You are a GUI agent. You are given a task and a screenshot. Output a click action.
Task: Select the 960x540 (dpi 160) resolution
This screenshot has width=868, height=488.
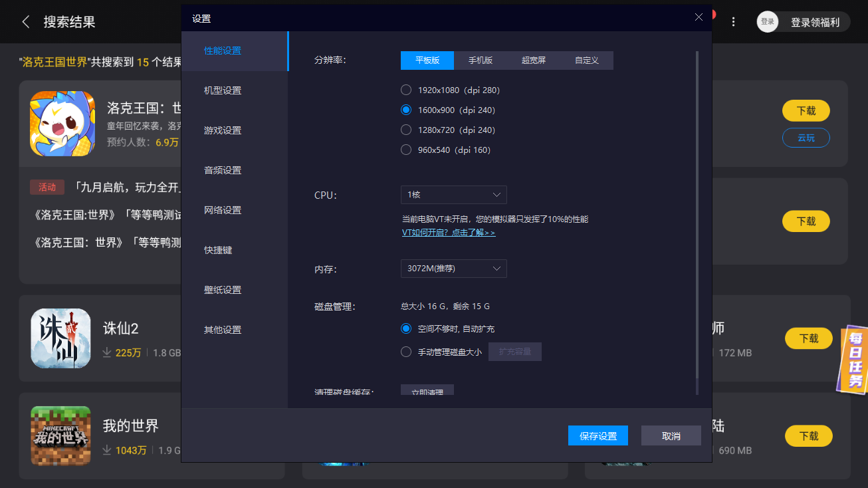[x=406, y=150]
